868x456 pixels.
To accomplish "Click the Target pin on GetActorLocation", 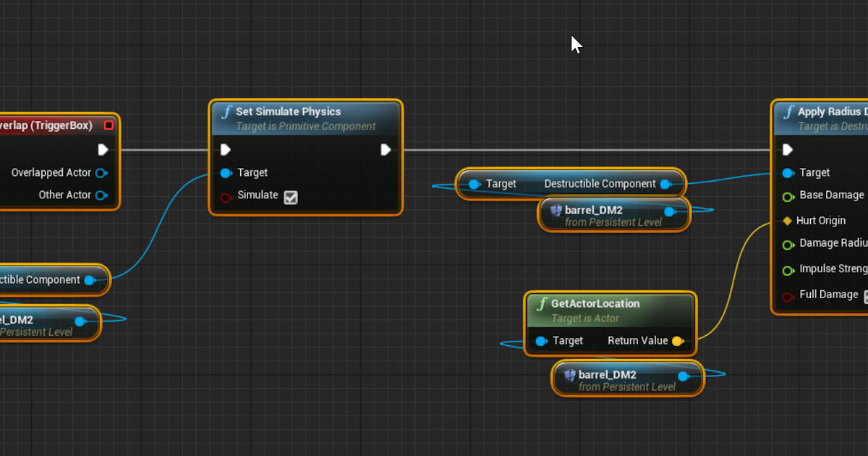I will pos(541,340).
